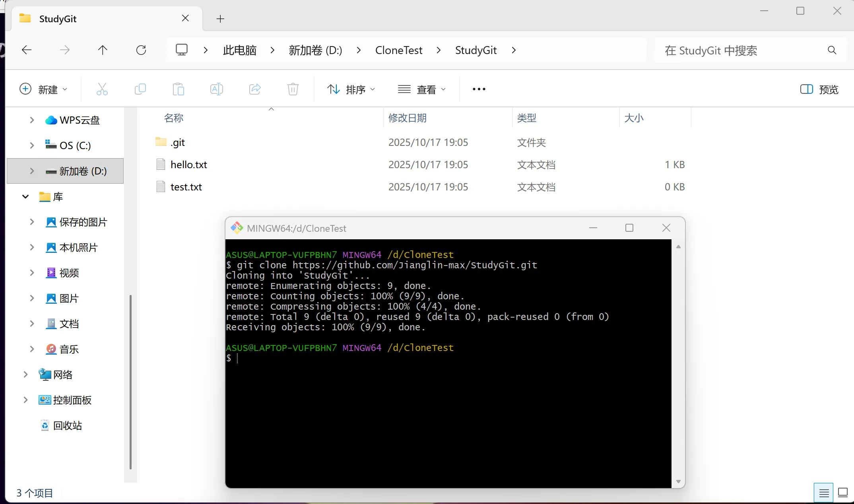Switch to details view icon in status bar

click(x=824, y=493)
